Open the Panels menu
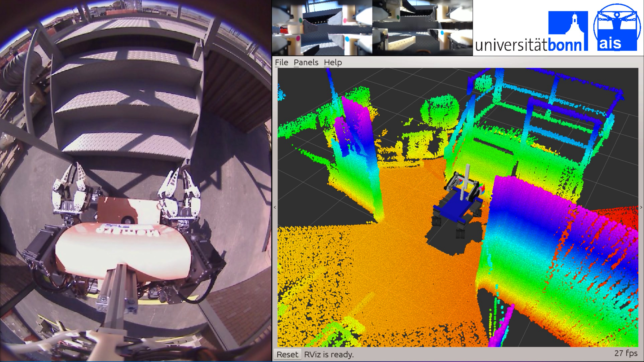 point(306,62)
